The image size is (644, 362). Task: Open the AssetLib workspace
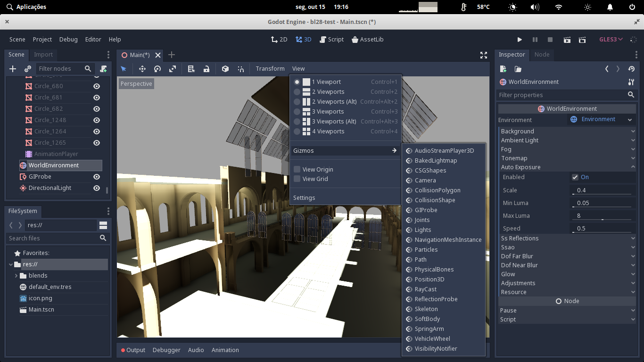tap(368, 40)
